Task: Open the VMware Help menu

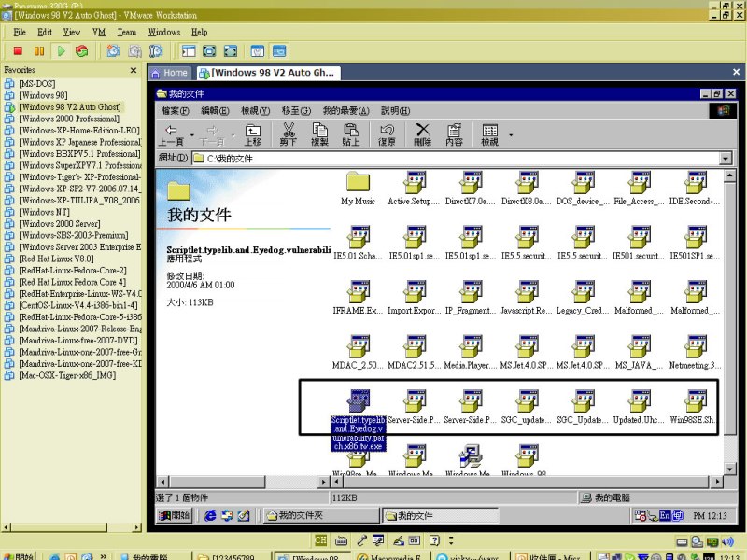Action: [199, 33]
